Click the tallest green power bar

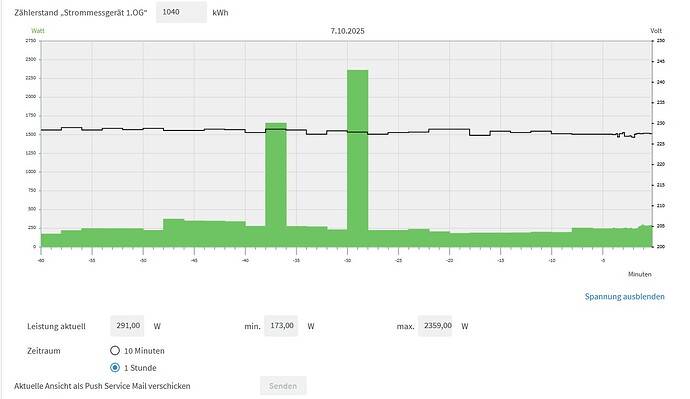click(x=357, y=158)
